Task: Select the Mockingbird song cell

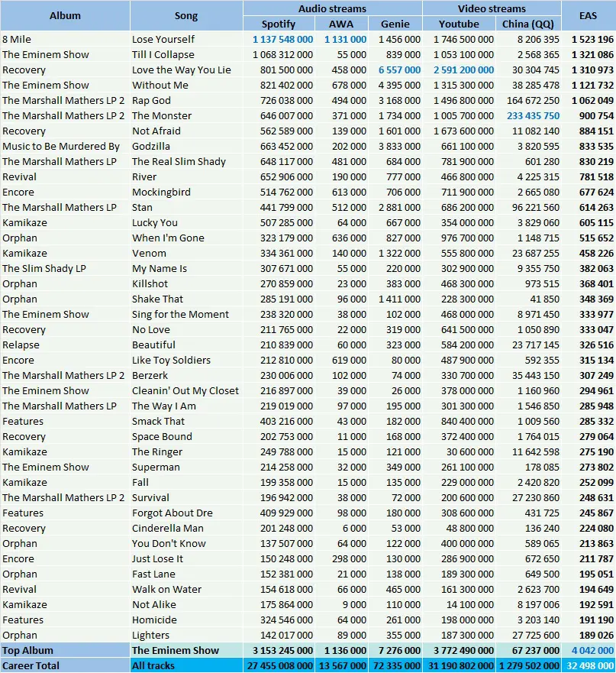Action: (186, 192)
